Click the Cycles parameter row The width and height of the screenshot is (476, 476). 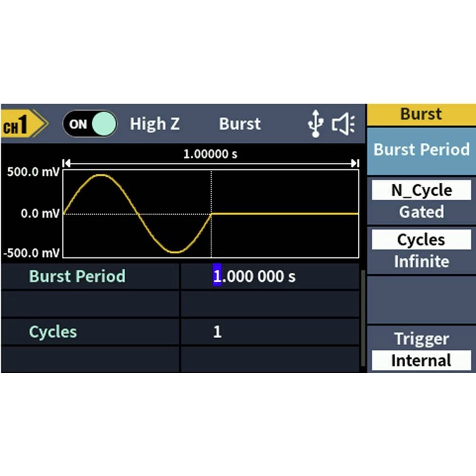coord(52,332)
